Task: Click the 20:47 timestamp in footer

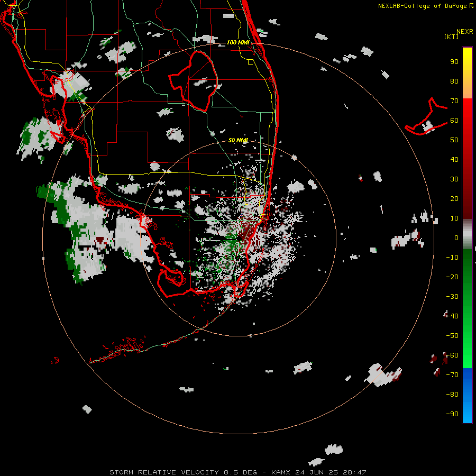Action: (x=354, y=472)
